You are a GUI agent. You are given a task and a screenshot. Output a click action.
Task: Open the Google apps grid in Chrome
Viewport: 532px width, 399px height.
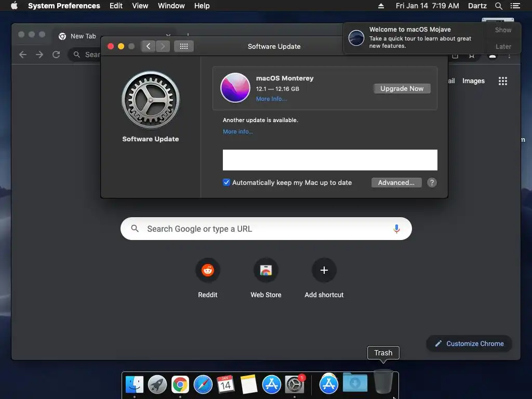click(x=503, y=81)
